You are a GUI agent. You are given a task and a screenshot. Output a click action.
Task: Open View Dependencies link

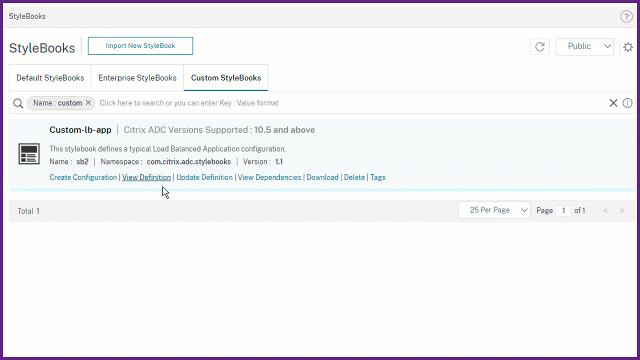(269, 178)
